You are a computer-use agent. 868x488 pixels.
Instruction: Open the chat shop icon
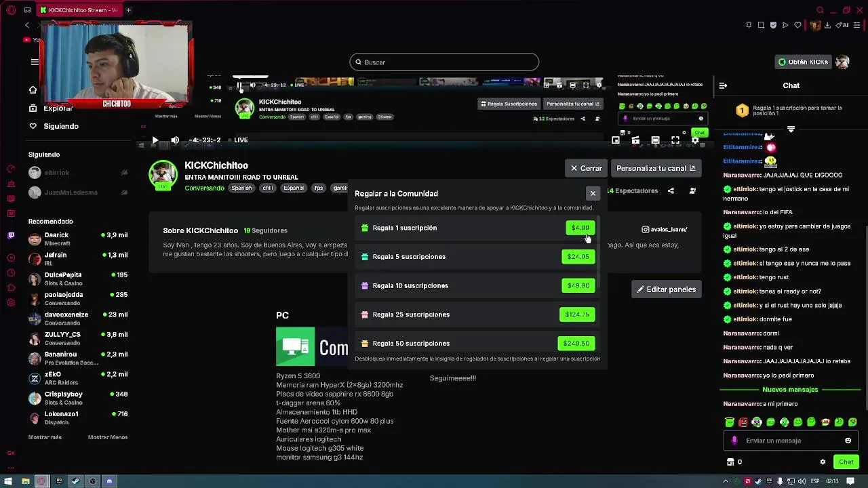730,462
